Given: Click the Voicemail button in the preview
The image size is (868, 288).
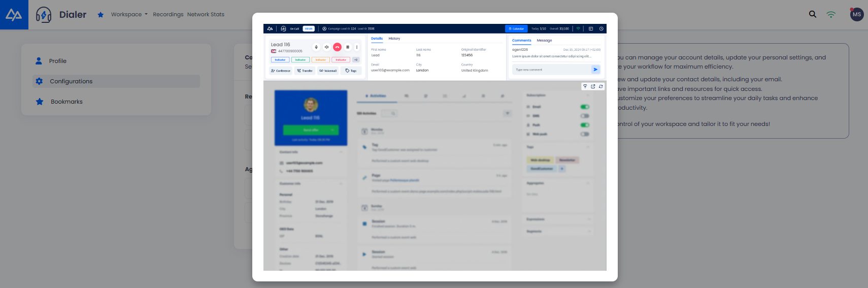Looking at the screenshot, I should point(328,71).
